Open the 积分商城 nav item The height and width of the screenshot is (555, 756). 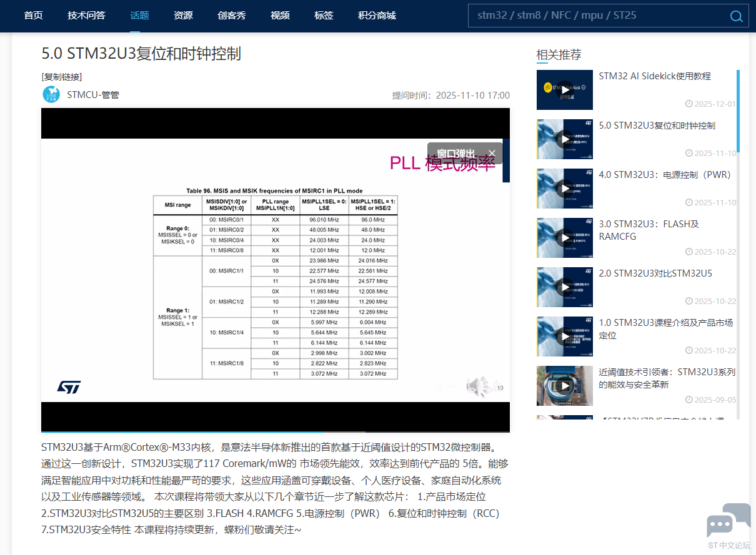coord(377,16)
